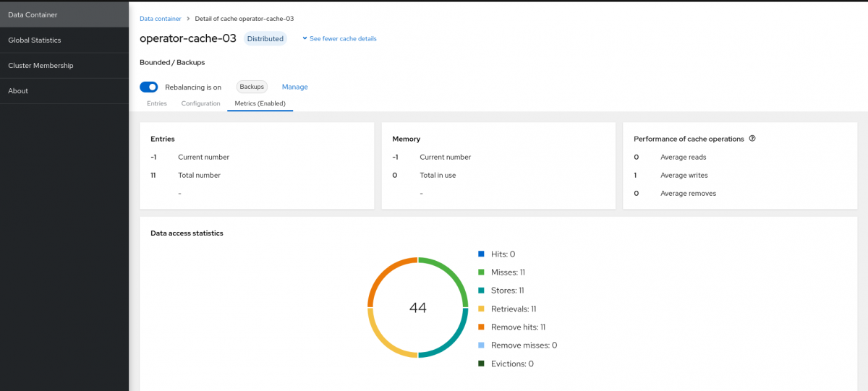The image size is (868, 391).
Task: Click the breadcrumb text Detail of cache operator-cache-03
Action: coord(244,18)
